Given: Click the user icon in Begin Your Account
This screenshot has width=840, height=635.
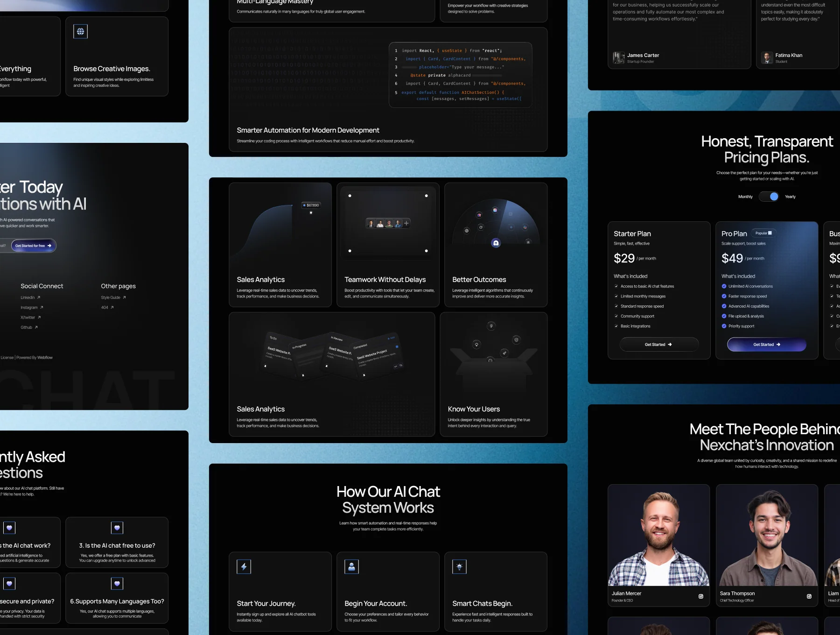Looking at the screenshot, I should 351,567.
